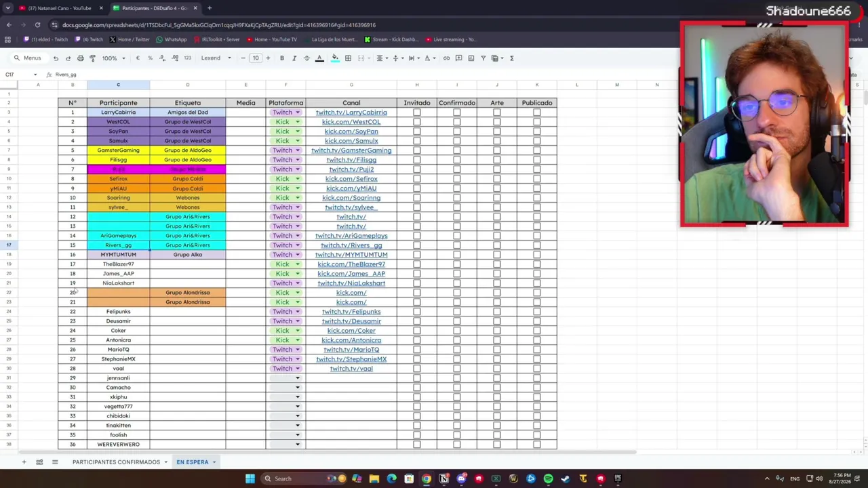
Task: Check the Arte box for AriGameplays row
Action: 497,236
